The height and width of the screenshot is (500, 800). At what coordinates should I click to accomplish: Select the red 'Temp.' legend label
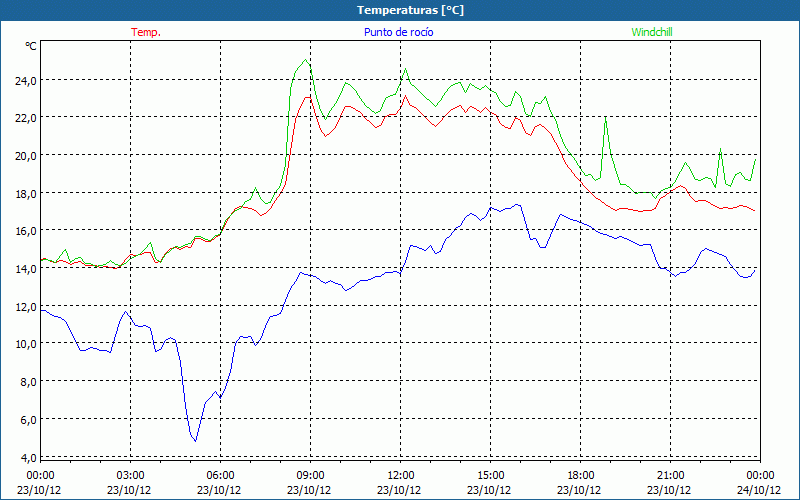pos(146,32)
